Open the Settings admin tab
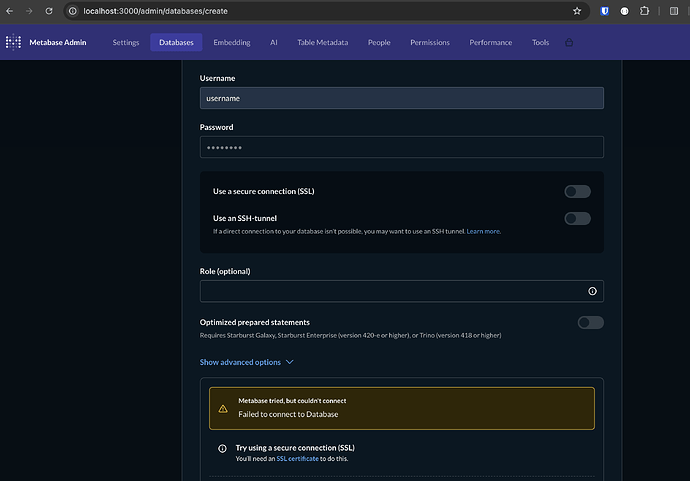Screen dimensions: 690x481 (x=126, y=42)
